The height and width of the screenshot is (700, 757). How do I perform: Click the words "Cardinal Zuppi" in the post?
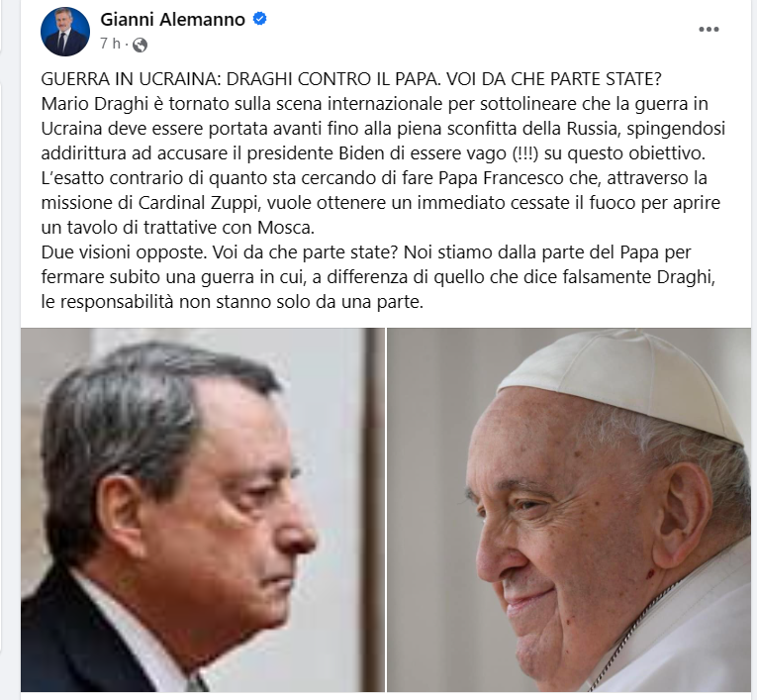[197, 203]
